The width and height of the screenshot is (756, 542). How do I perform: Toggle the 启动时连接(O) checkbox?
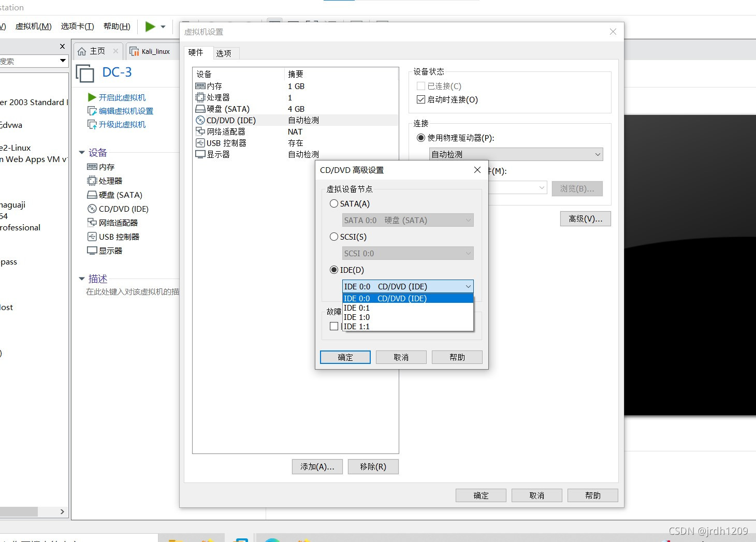[x=421, y=99]
